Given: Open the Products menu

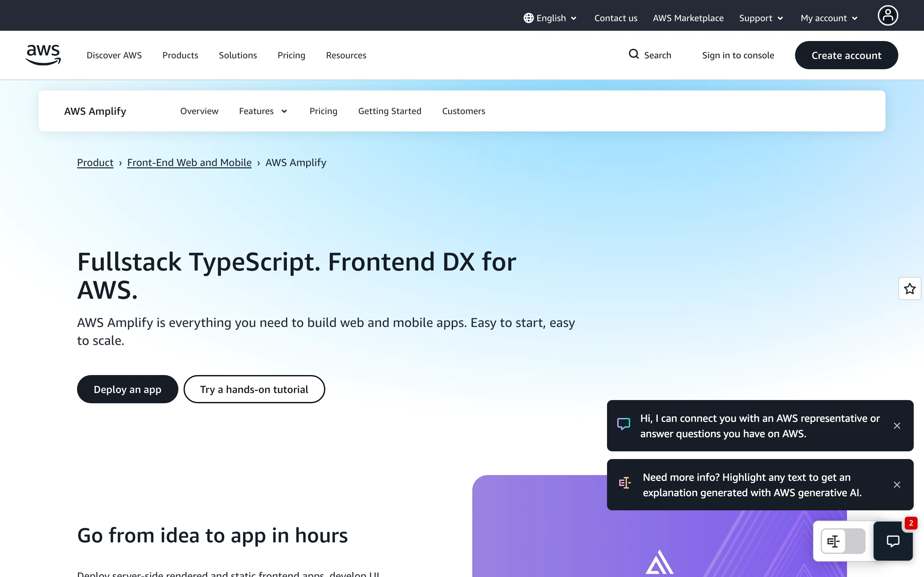Looking at the screenshot, I should coord(180,55).
